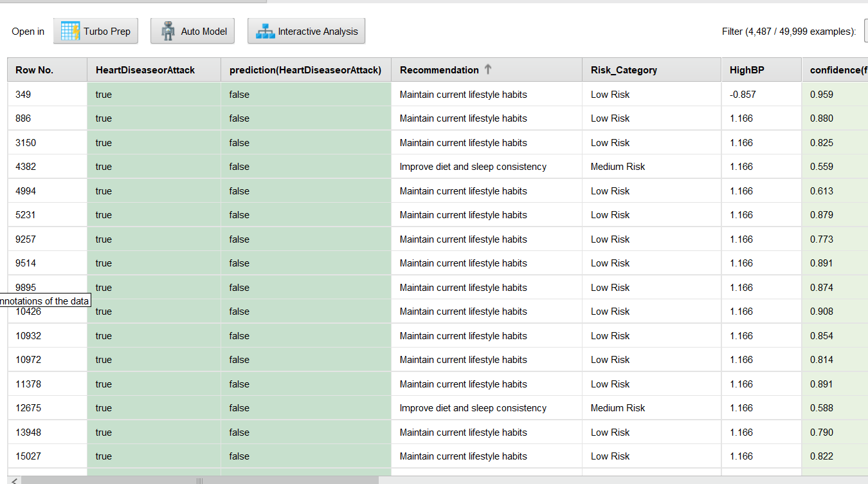This screenshot has width=868, height=484.
Task: Click 'Medium Risk' in row 4382
Action: pos(618,167)
